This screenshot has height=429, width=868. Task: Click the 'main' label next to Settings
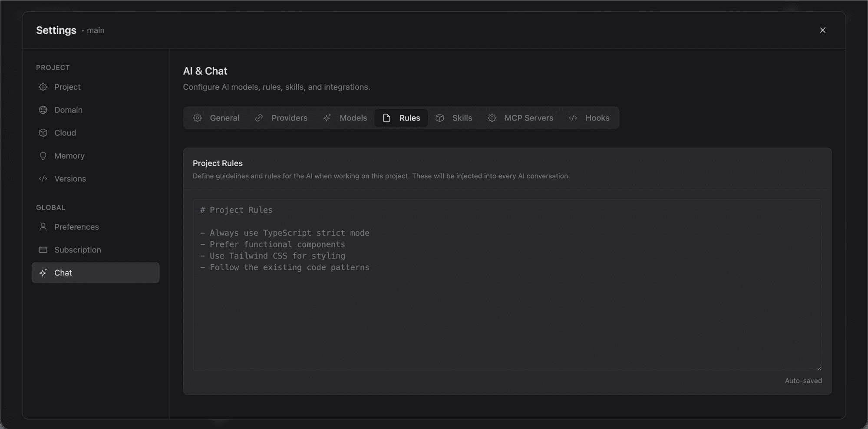(x=96, y=30)
